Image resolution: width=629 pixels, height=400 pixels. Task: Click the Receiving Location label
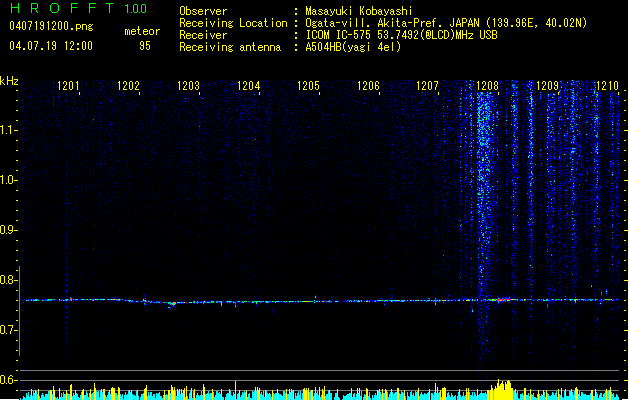233,23
